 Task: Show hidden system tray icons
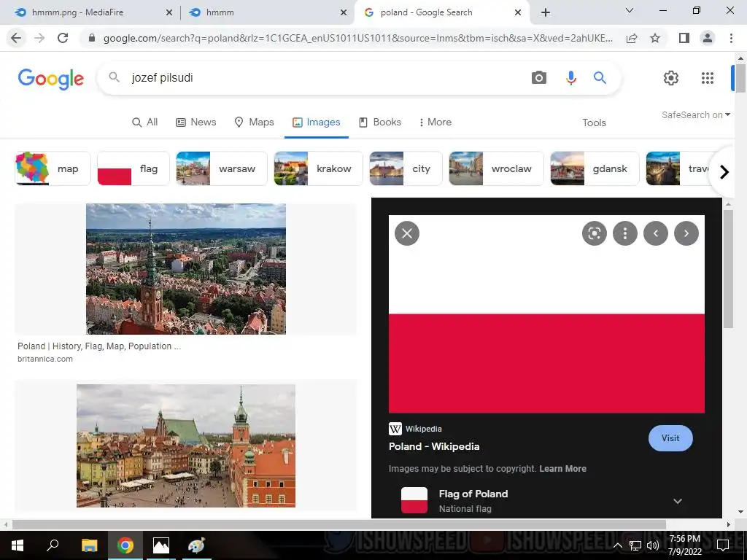point(617,545)
